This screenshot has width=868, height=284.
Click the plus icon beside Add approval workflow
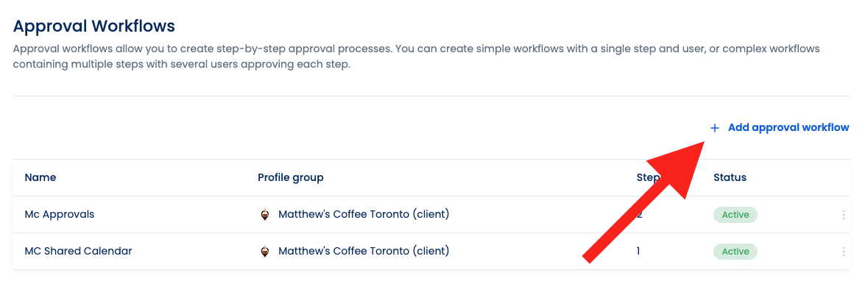[x=715, y=128]
